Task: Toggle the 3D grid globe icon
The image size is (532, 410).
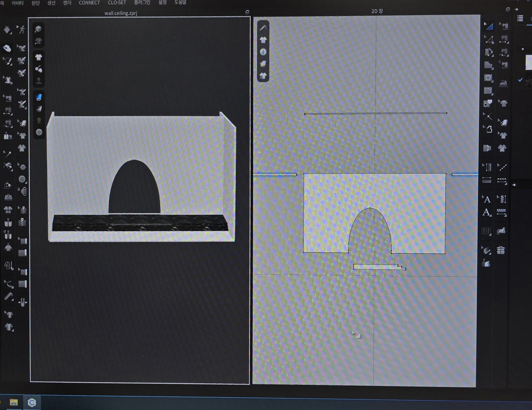Action: 39,132
